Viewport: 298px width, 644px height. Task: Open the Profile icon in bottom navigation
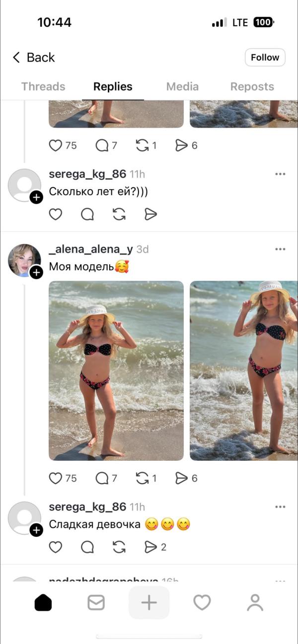click(255, 602)
